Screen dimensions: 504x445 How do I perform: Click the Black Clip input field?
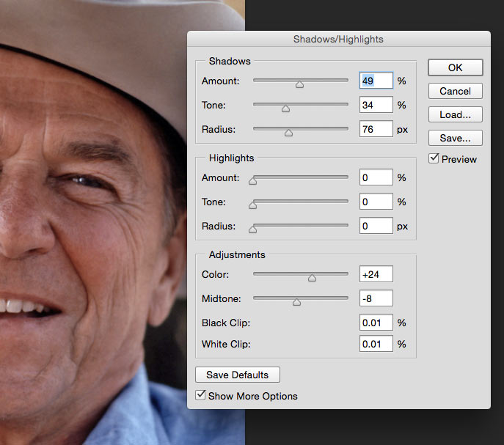(x=376, y=323)
